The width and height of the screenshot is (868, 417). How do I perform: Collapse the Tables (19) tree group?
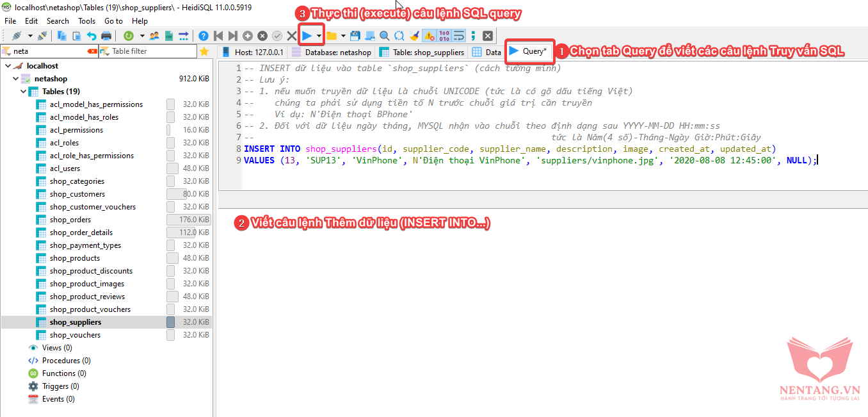click(x=23, y=92)
